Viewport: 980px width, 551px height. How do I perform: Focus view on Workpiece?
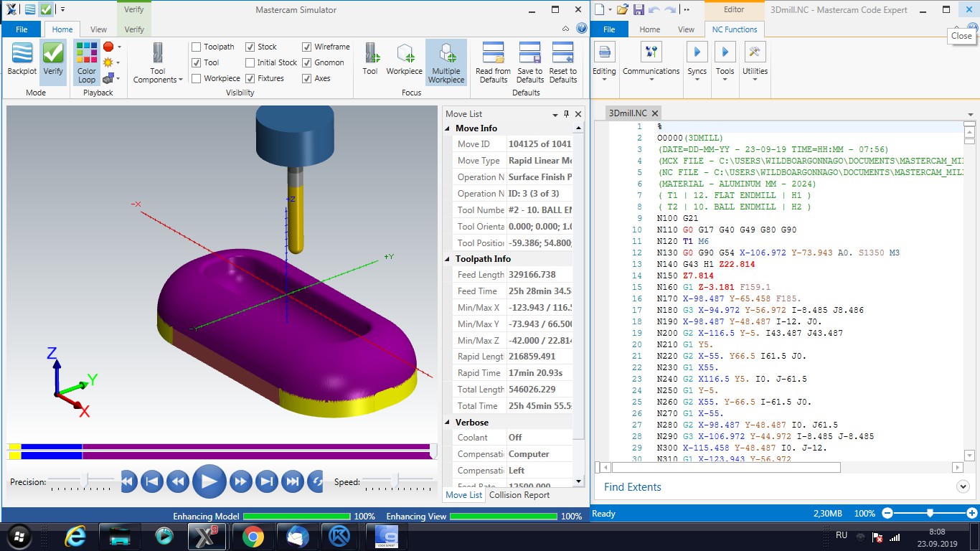(405, 59)
